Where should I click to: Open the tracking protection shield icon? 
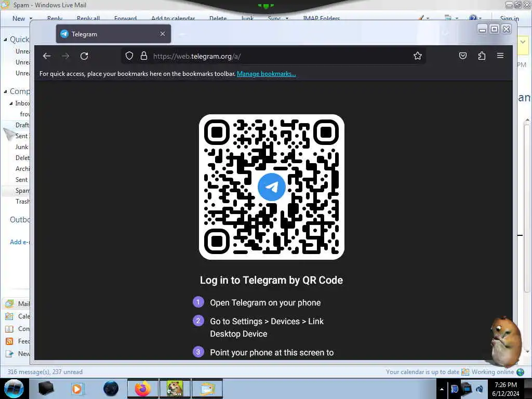(129, 56)
